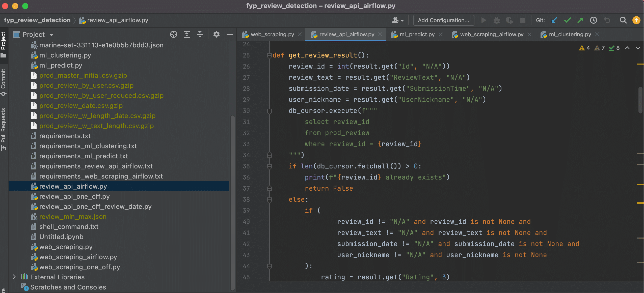Viewport: 644px width, 293px height.
Task: Go to previous highlighted error arrow
Action: point(627,48)
